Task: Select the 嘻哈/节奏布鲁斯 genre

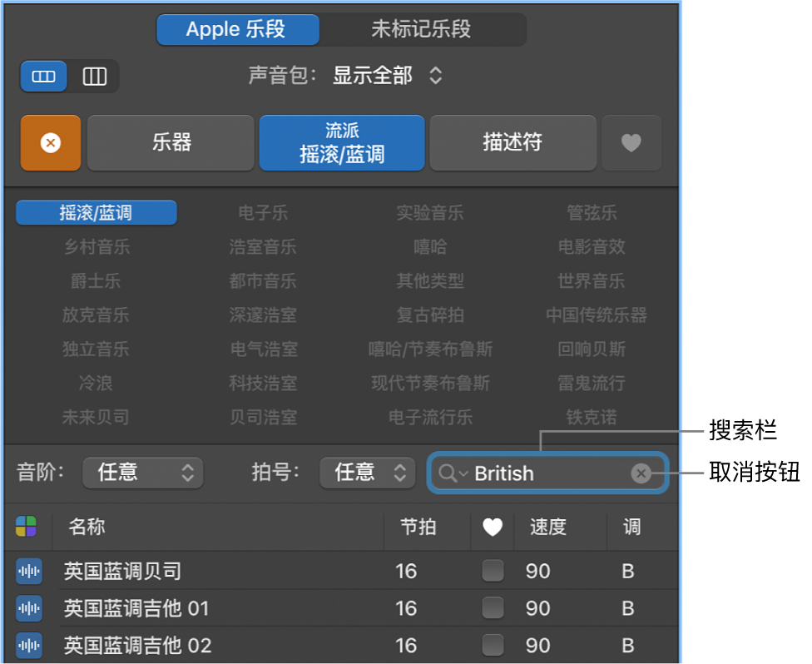Action: (430, 349)
